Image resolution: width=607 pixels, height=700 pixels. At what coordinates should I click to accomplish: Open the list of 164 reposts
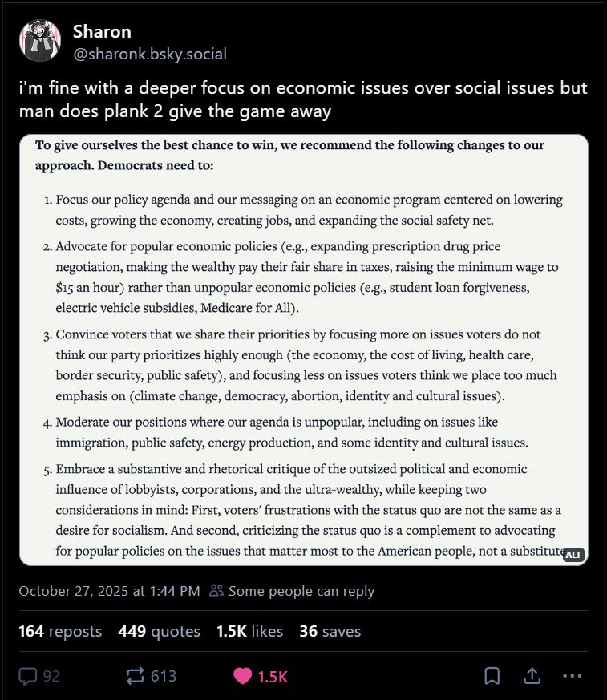(62, 631)
